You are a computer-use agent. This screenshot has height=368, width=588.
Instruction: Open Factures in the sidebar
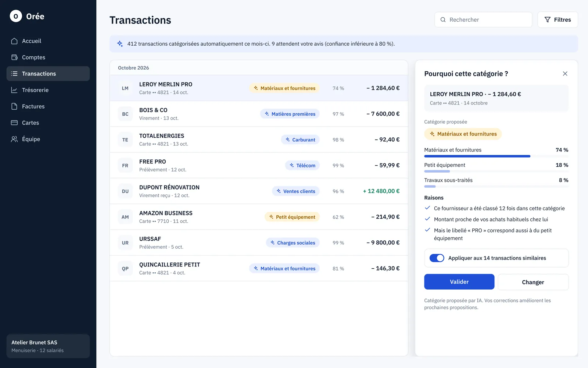[48, 106]
